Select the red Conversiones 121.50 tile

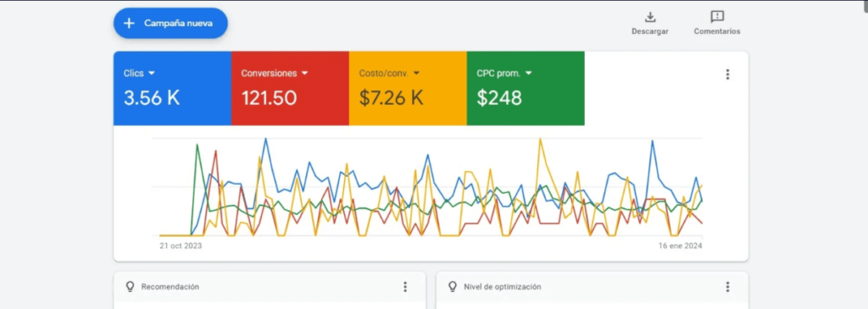[x=290, y=88]
